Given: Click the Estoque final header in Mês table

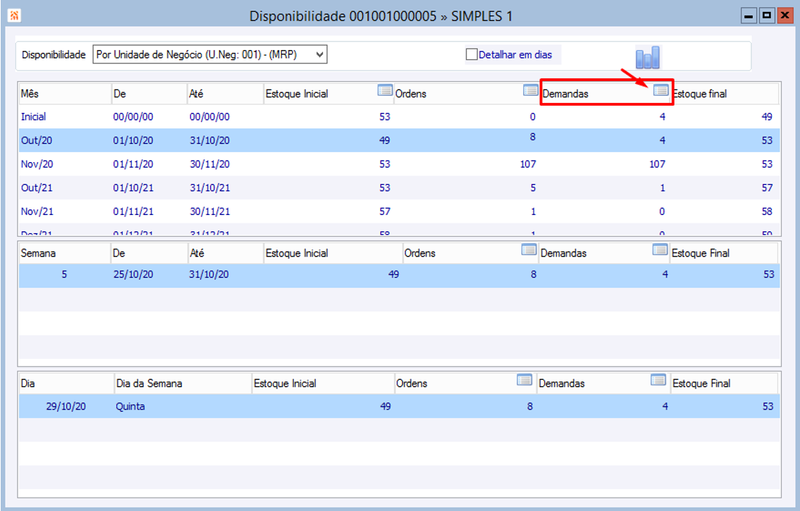Looking at the screenshot, I should pyautogui.click(x=725, y=94).
